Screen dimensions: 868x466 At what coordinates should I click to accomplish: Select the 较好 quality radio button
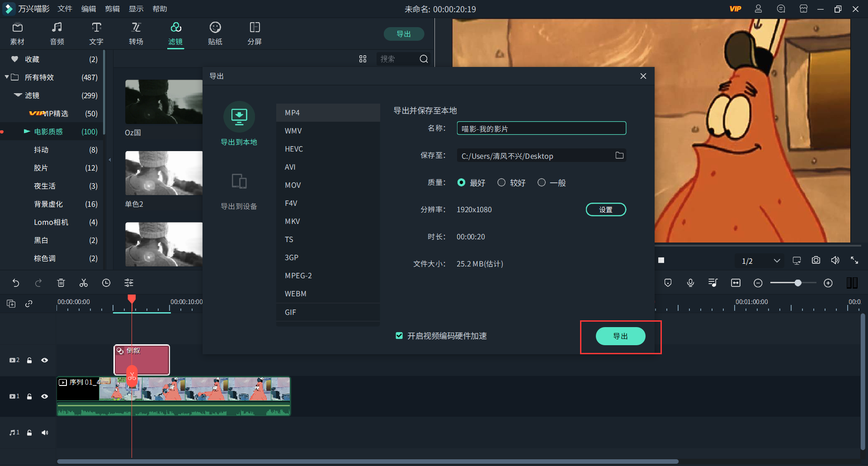tap(501, 182)
